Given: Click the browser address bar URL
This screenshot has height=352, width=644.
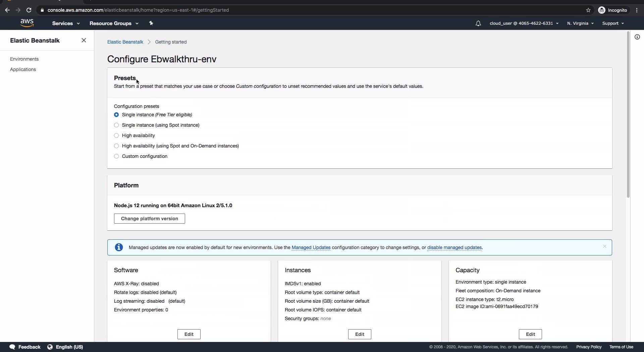Looking at the screenshot, I should (x=138, y=10).
